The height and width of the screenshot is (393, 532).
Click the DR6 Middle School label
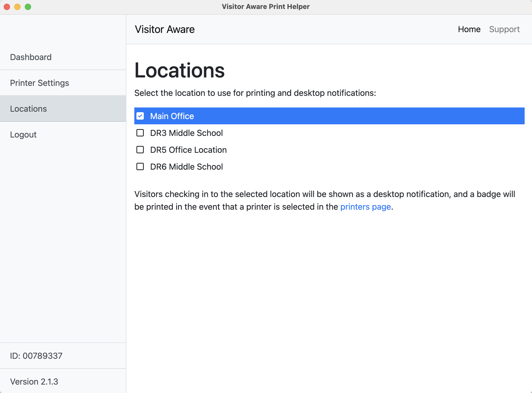pos(186,167)
